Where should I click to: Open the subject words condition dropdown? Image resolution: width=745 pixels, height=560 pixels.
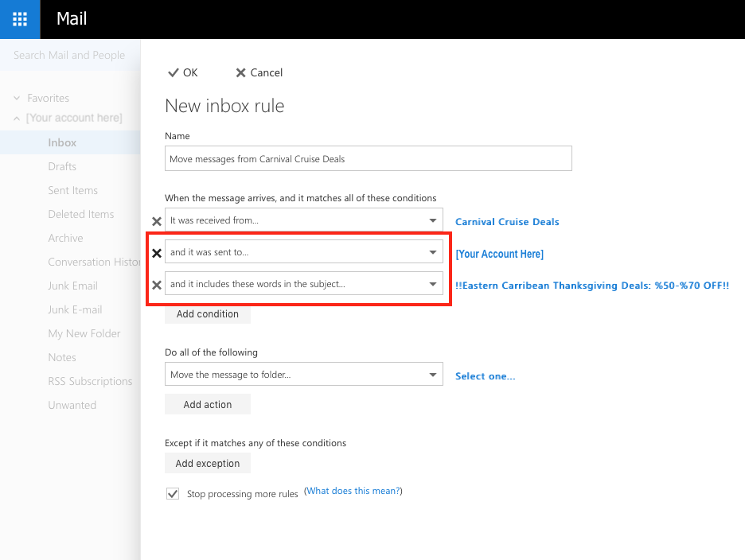432,284
